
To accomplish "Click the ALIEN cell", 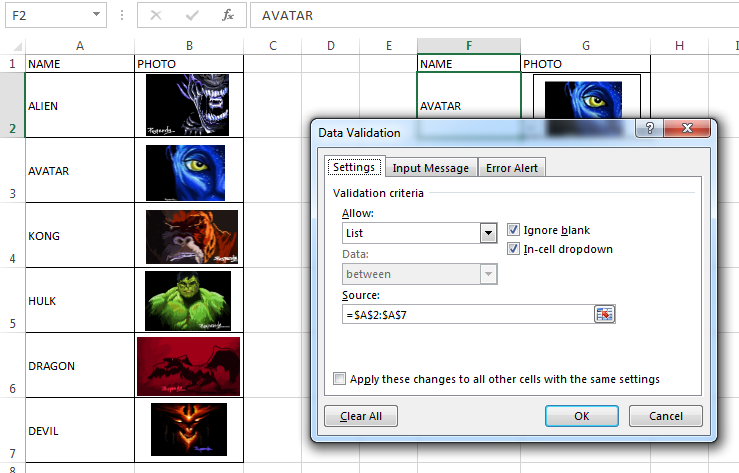I will pyautogui.click(x=80, y=105).
